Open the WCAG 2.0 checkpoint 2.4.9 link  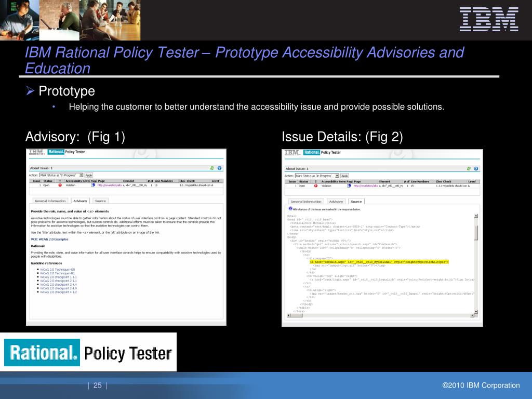(58, 288)
